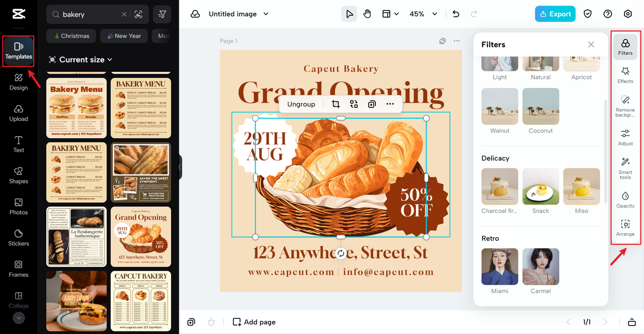Click Add page button
Screen dimensions: 644x334
[254, 322]
